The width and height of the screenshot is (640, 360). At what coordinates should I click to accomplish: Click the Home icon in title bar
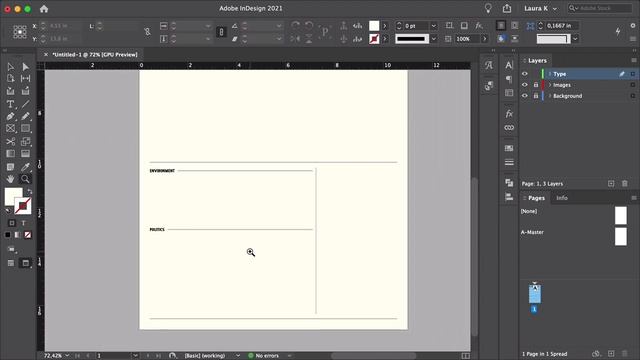[44, 9]
